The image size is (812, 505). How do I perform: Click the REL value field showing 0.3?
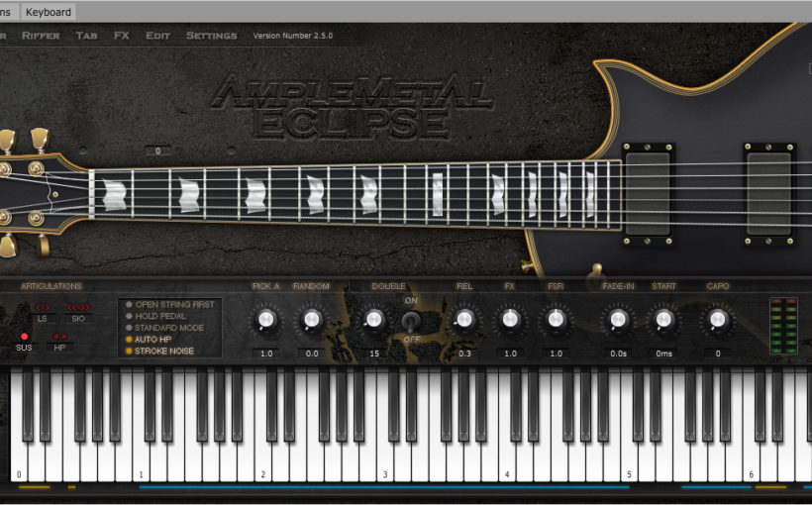pyautogui.click(x=463, y=353)
